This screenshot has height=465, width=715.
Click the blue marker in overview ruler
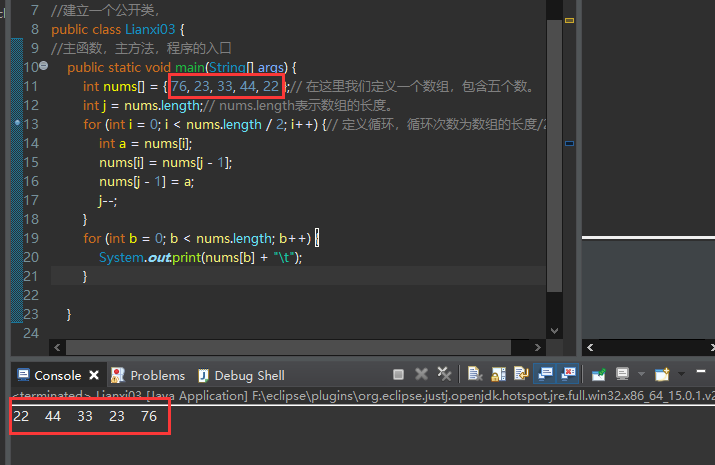[x=570, y=144]
